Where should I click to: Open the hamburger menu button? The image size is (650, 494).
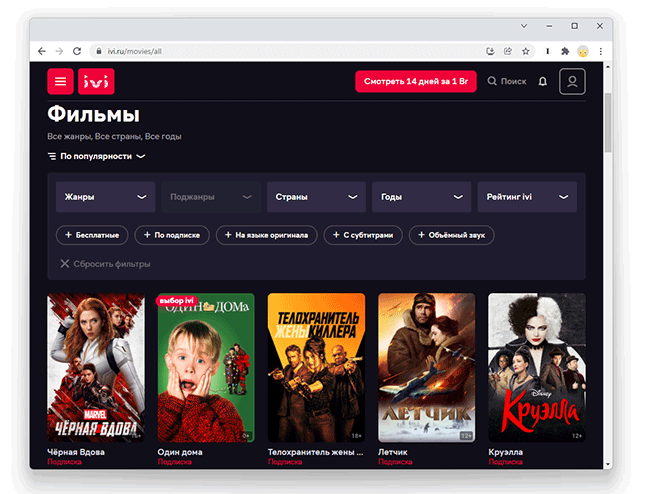[x=61, y=81]
